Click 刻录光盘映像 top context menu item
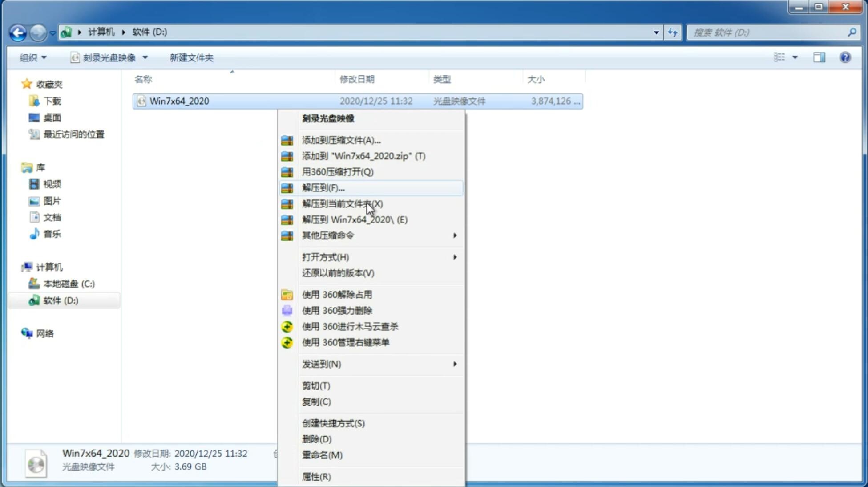The height and width of the screenshot is (487, 868). click(328, 118)
